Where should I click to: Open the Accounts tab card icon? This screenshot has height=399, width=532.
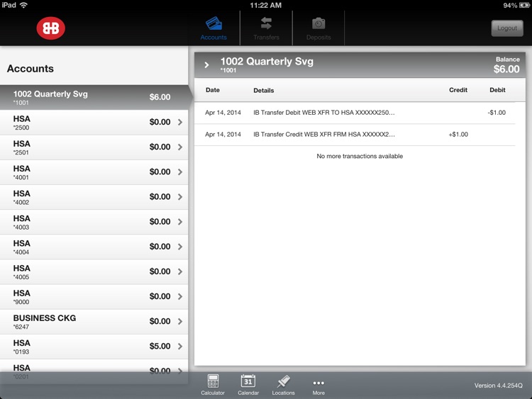[x=214, y=23]
